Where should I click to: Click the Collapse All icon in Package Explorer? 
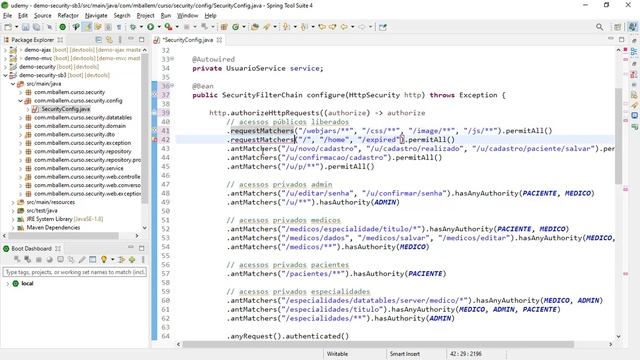98,40
